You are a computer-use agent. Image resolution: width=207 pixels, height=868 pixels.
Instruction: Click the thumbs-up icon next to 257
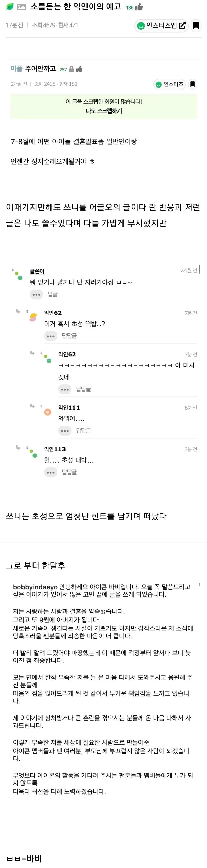pyautogui.click(x=79, y=69)
